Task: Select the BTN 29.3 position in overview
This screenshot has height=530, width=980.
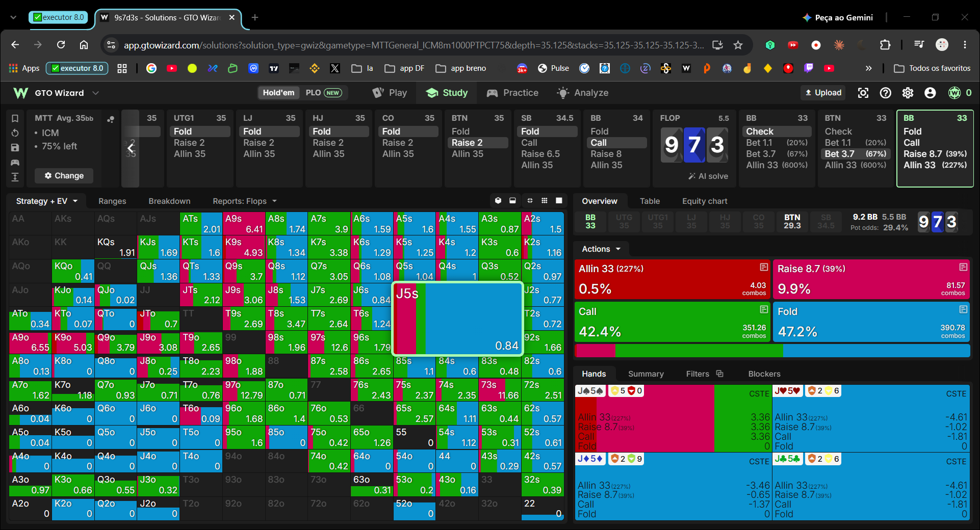Action: (792, 222)
